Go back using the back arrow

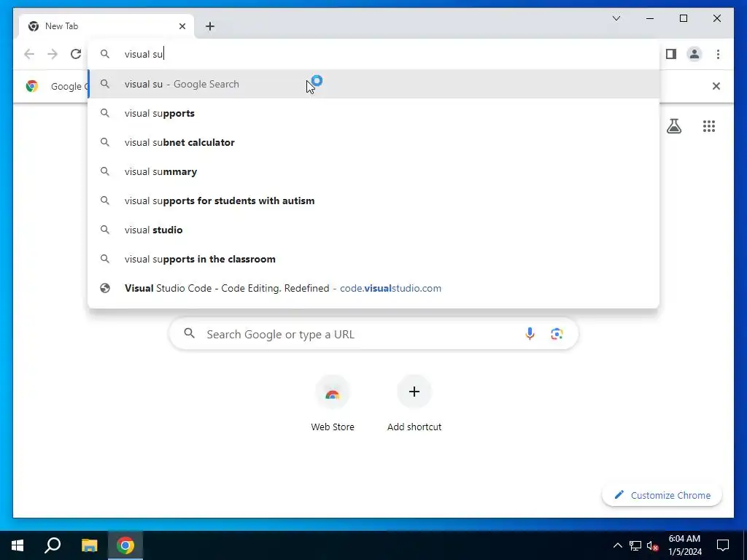29,54
